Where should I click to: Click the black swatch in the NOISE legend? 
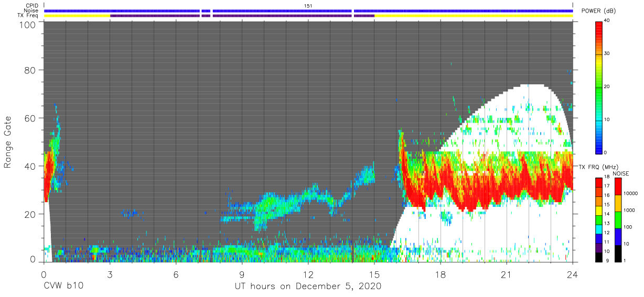(618, 252)
